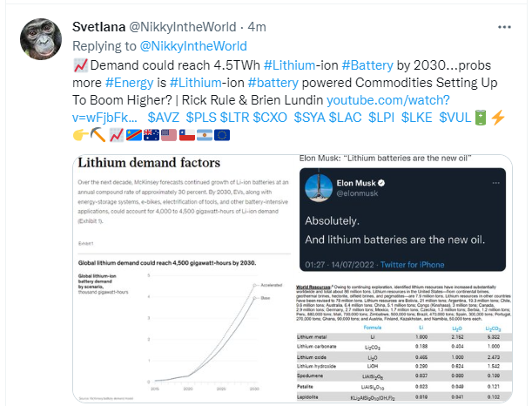Click the European Union flag emoji
This screenshot has width=532, height=406.
tap(222, 135)
